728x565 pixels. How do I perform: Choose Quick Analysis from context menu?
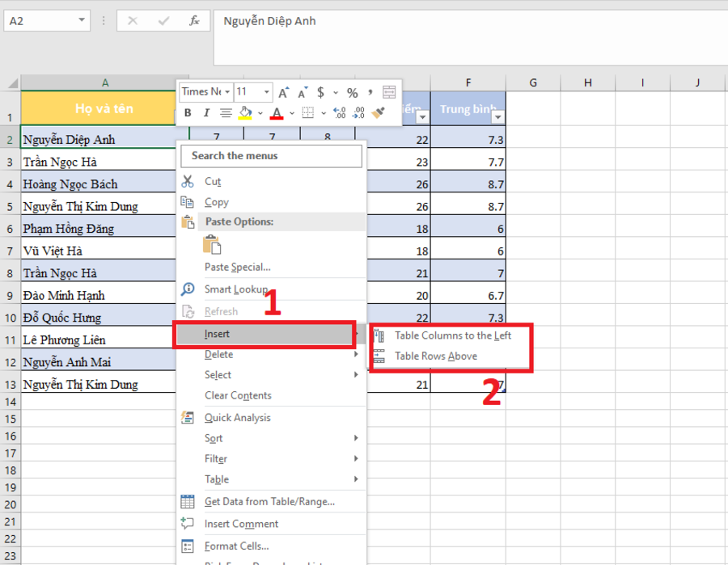point(271,418)
